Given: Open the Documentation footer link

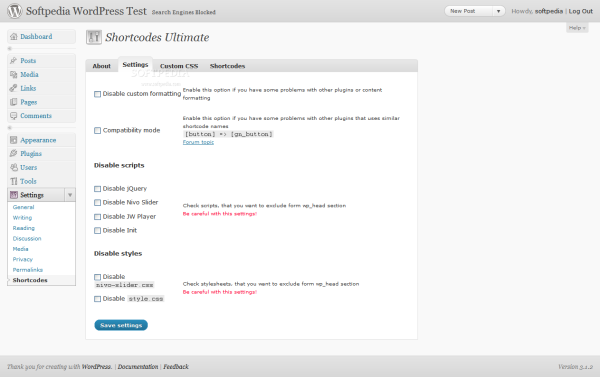Looking at the screenshot, I should click(x=138, y=367).
